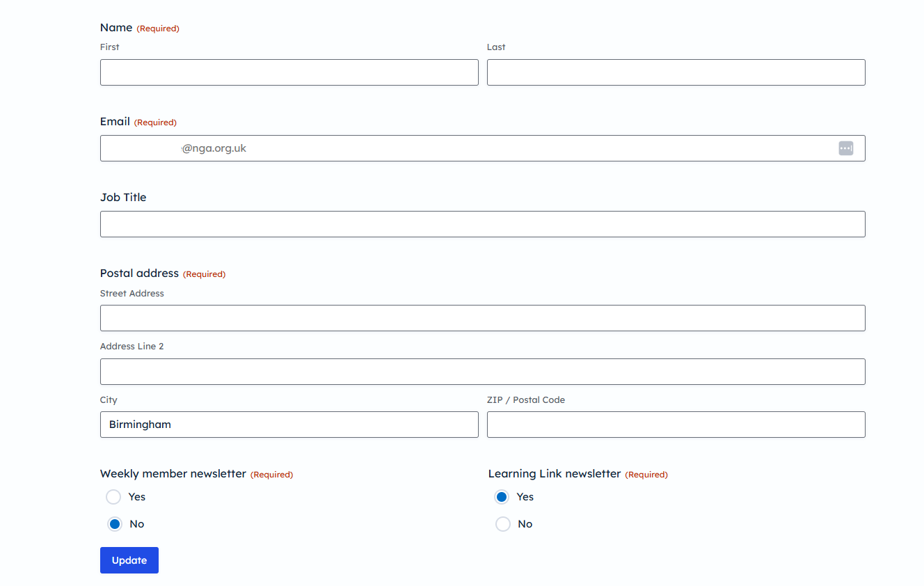Focus the ZIP / Postal Code field
Viewport: 924px width, 586px height.
[x=676, y=425]
